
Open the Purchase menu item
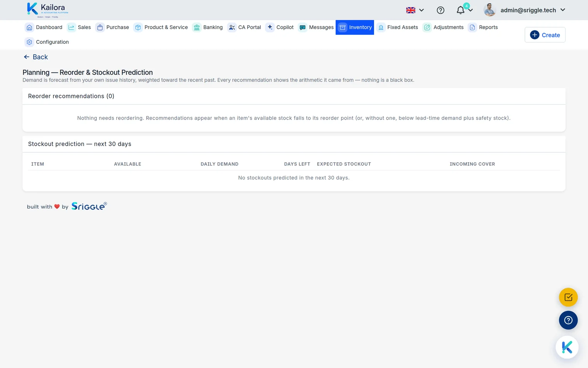point(112,28)
